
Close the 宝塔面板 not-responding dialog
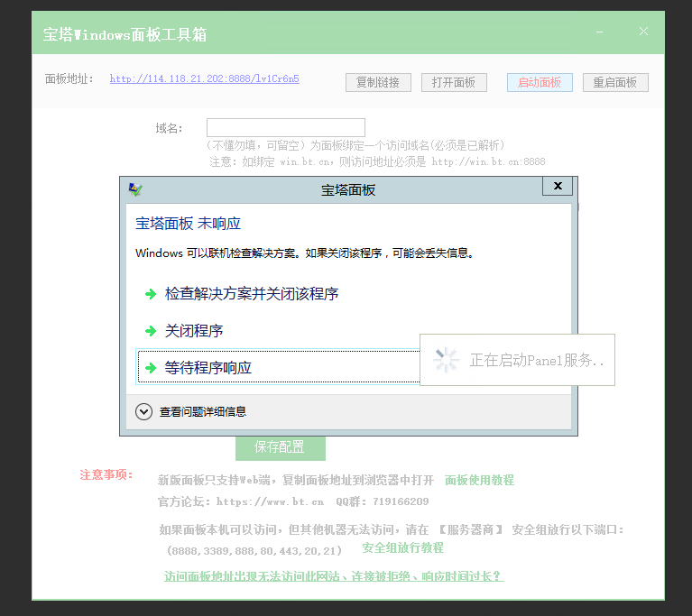pyautogui.click(x=558, y=186)
